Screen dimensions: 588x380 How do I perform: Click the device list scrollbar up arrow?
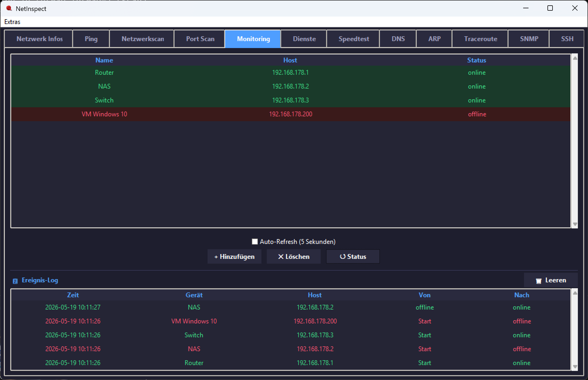click(x=575, y=58)
